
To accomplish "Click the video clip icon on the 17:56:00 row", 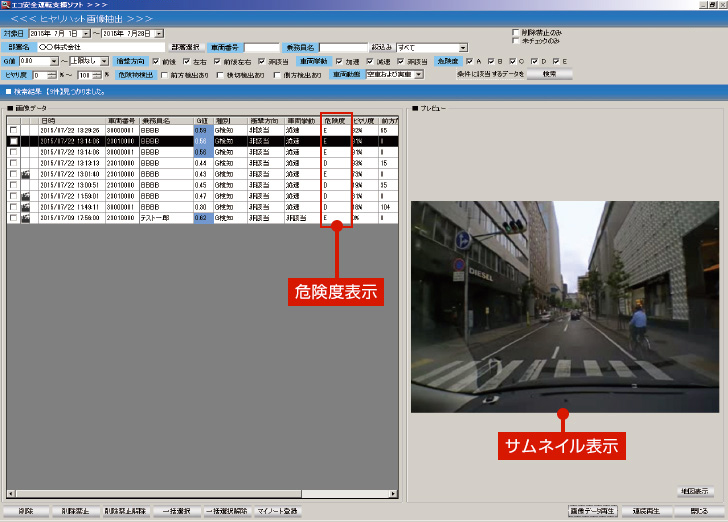I will tap(25, 218).
